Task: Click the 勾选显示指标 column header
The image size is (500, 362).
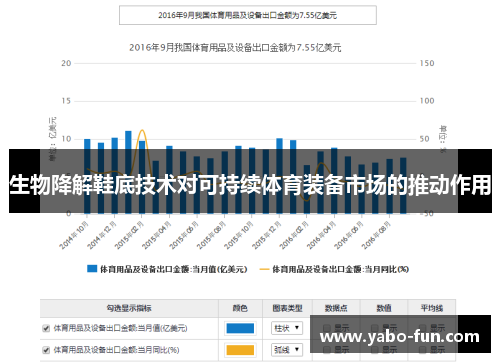Action: [x=129, y=308]
